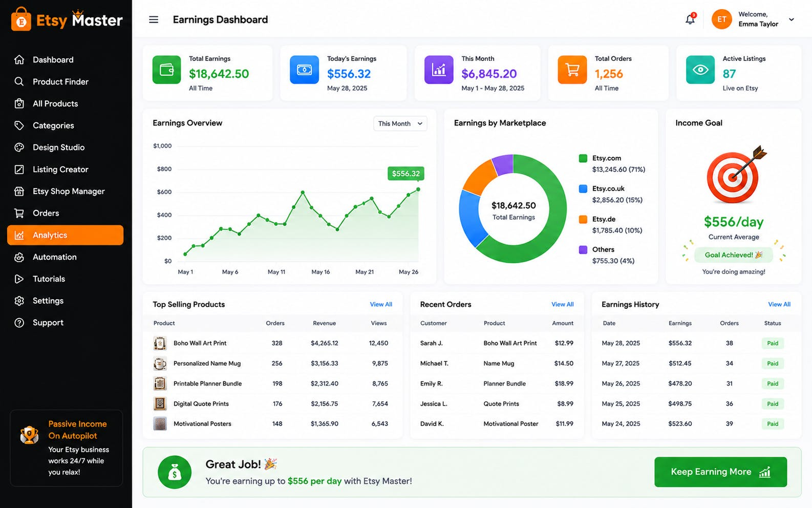Open Design Studio in the sidebar
Image resolution: width=812 pixels, height=508 pixels.
[x=65, y=147]
